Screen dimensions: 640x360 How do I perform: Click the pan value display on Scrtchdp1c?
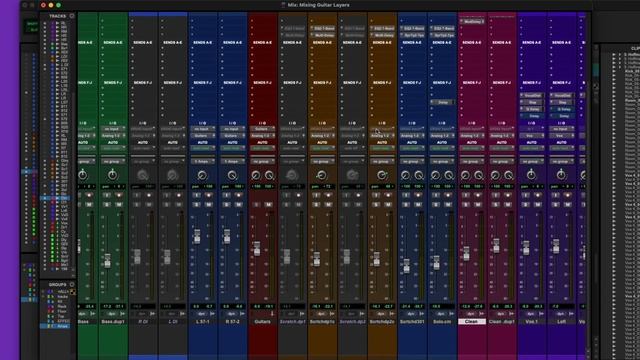point(322,187)
